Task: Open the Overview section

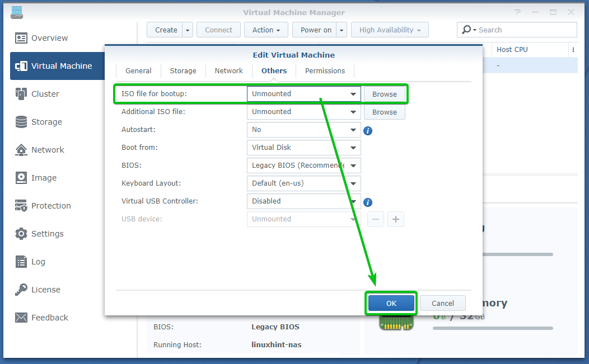Action: click(57, 38)
